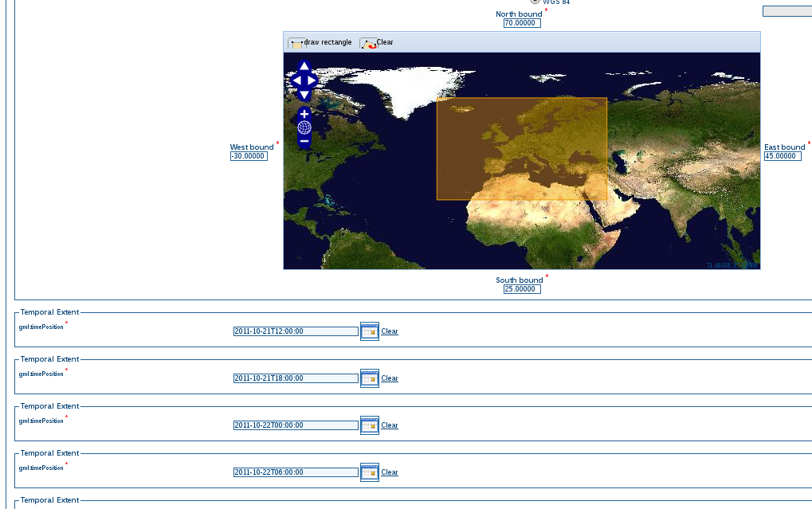This screenshot has height=509, width=812.
Task: Open the calendar picker for 2011-10-21T12:00:00
Action: pos(369,331)
